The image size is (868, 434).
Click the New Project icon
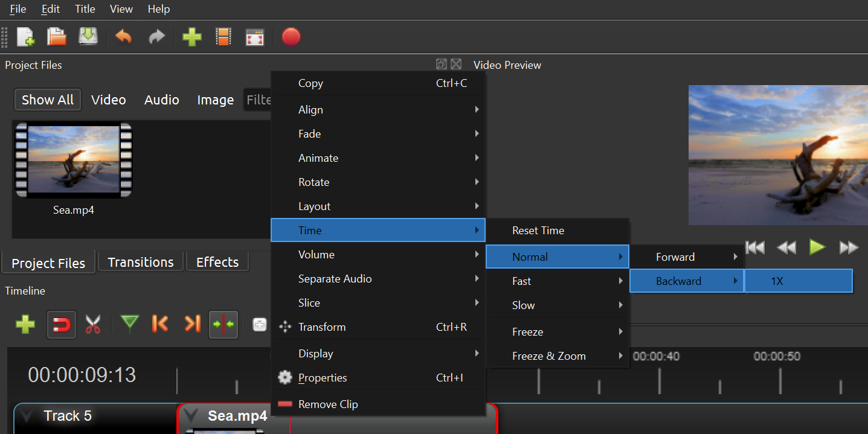pos(25,37)
